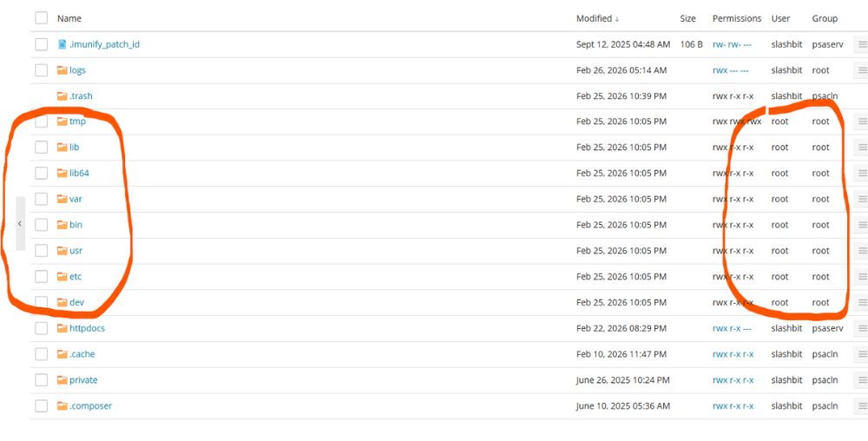Click the Size column header

(x=687, y=18)
